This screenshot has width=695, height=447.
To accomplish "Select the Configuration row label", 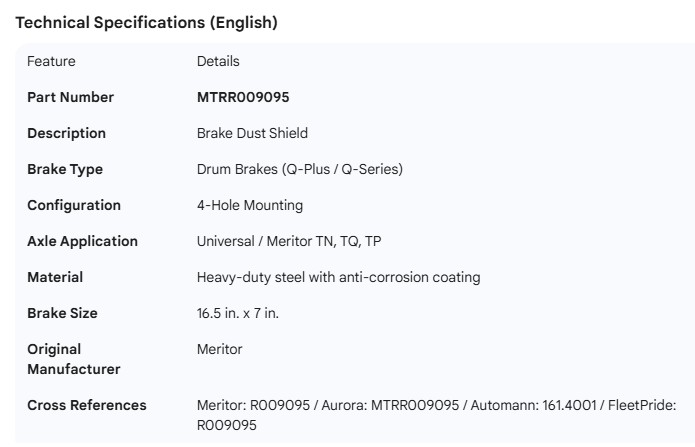I will pos(74,205).
